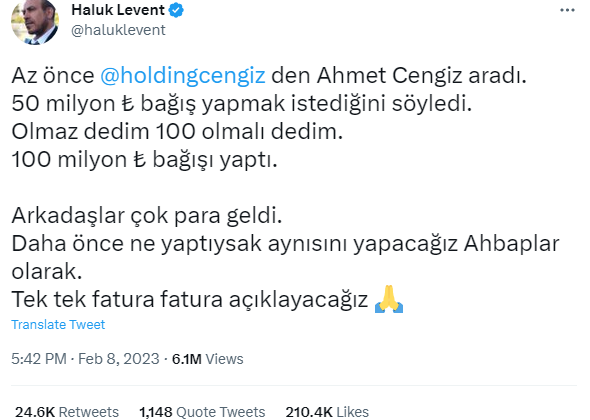Click the line '50 milyon ₺ bağış yapmak istediğini söyledi'
This screenshot has height=420, width=590.
242,103
